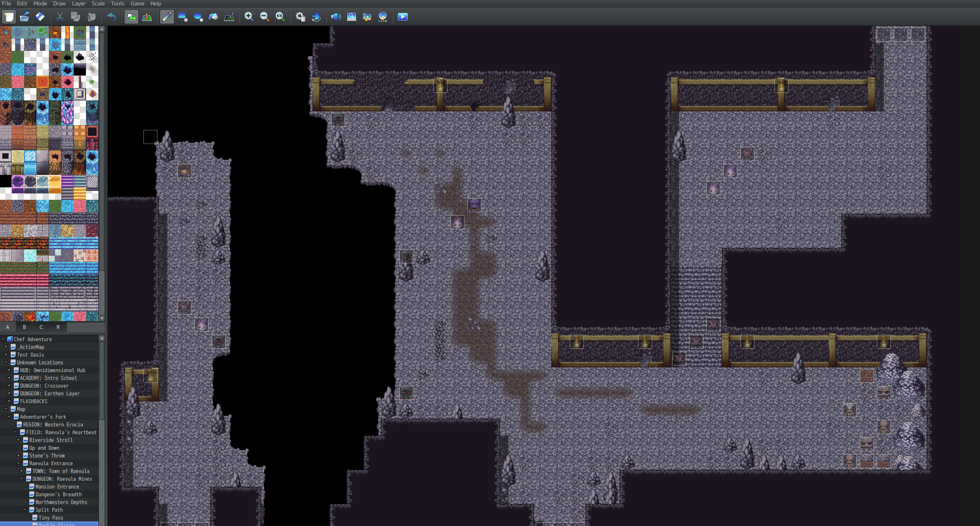Select the Mansion Entrance map
Screen dimensions: 980x526
tap(57, 486)
